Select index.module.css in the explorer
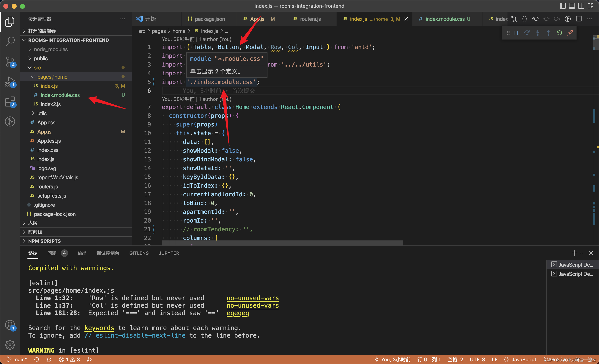The height and width of the screenshot is (364, 599). pos(60,95)
